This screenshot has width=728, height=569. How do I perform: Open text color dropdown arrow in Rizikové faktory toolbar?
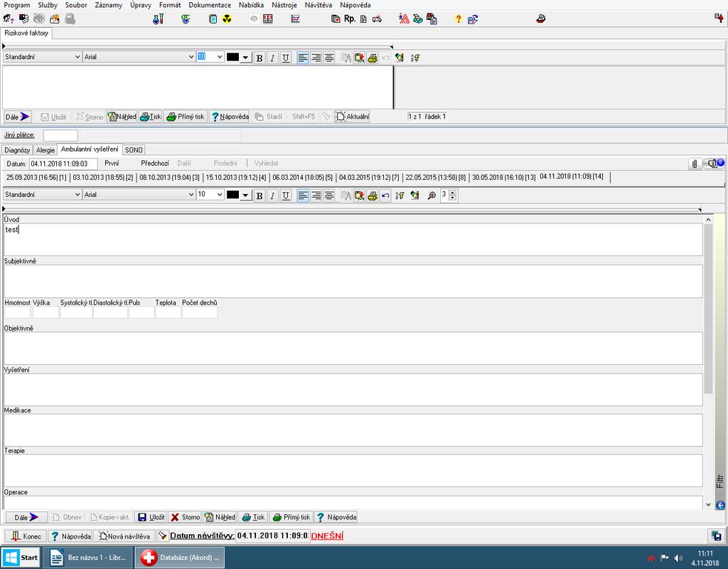coord(245,58)
